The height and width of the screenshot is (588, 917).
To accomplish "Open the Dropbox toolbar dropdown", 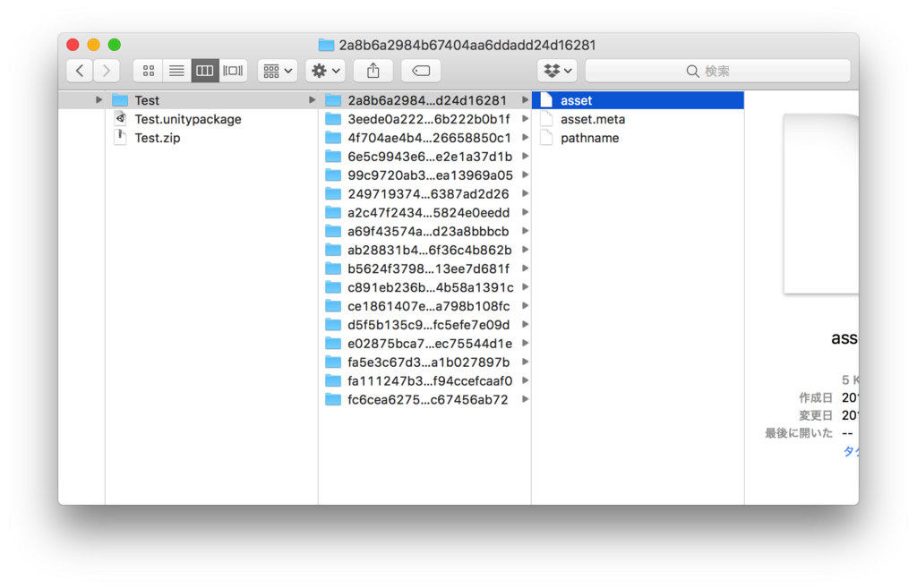I will point(557,71).
